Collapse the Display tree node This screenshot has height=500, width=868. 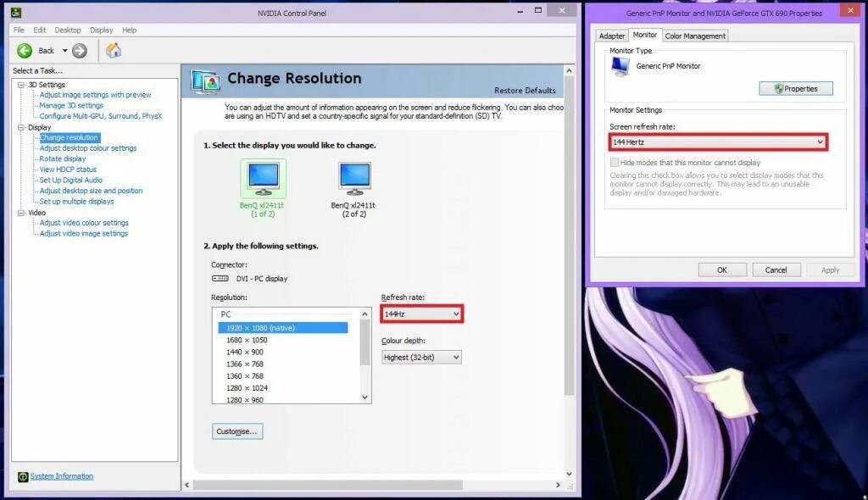point(21,127)
